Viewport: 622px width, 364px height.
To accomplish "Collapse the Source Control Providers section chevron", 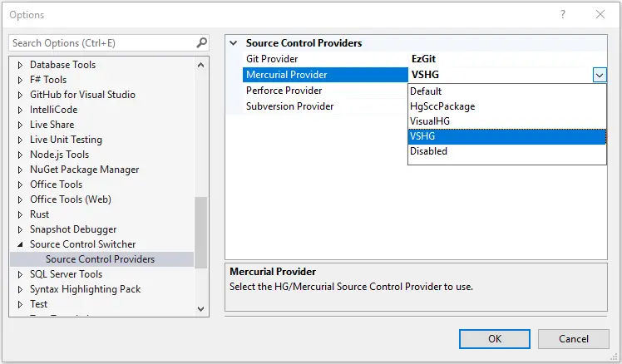I will pos(234,43).
